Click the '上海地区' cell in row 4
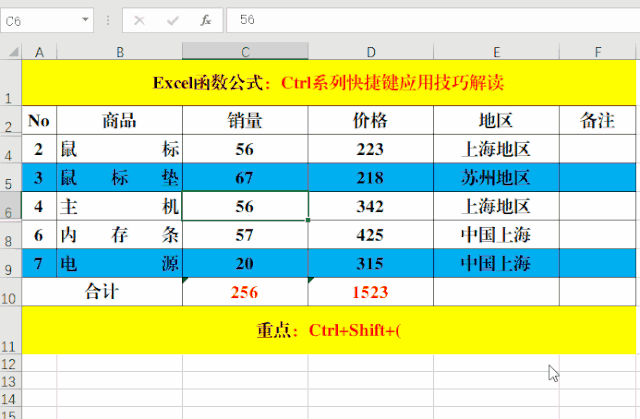This screenshot has width=640, height=419. pos(496,149)
